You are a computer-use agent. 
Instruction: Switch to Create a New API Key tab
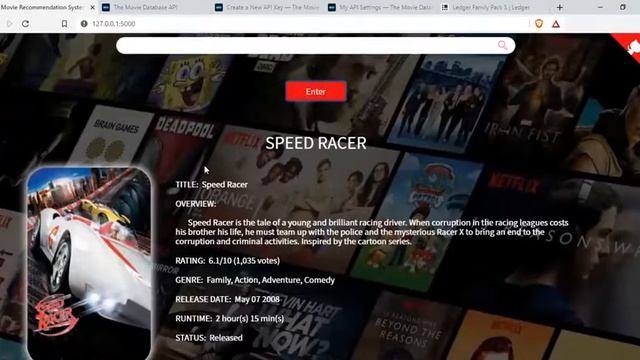point(267,7)
